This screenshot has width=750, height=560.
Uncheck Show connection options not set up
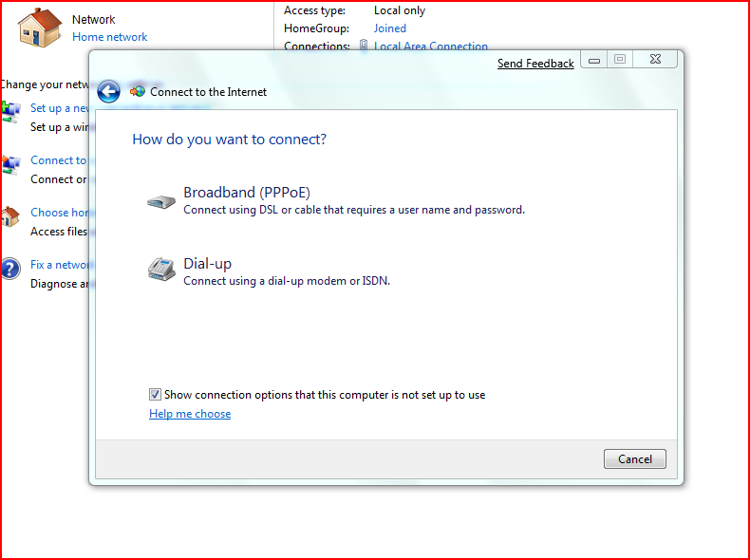coord(155,394)
